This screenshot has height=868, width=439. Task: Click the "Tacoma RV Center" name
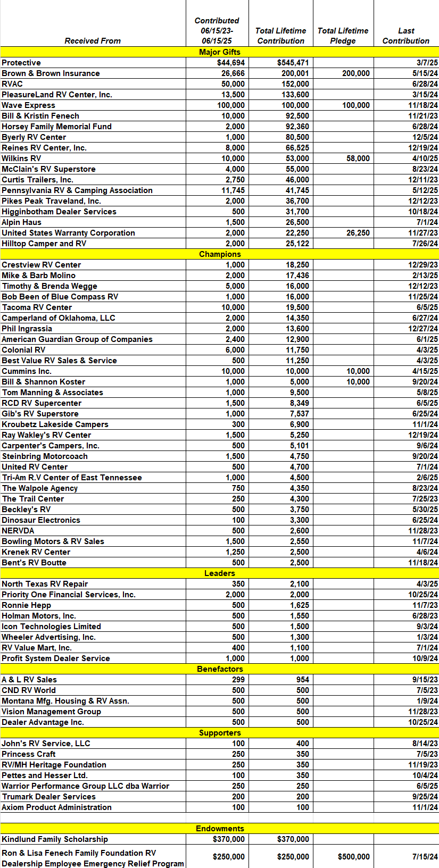37,307
